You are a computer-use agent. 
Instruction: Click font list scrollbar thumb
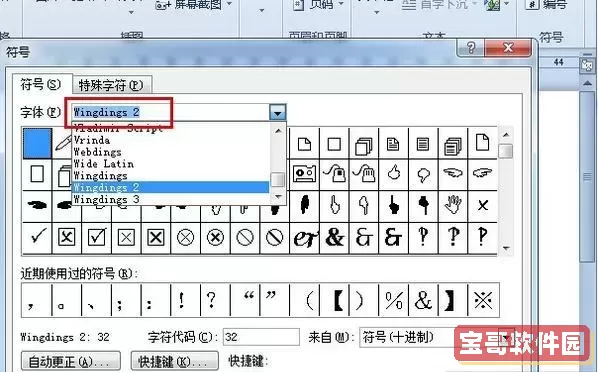(278, 180)
